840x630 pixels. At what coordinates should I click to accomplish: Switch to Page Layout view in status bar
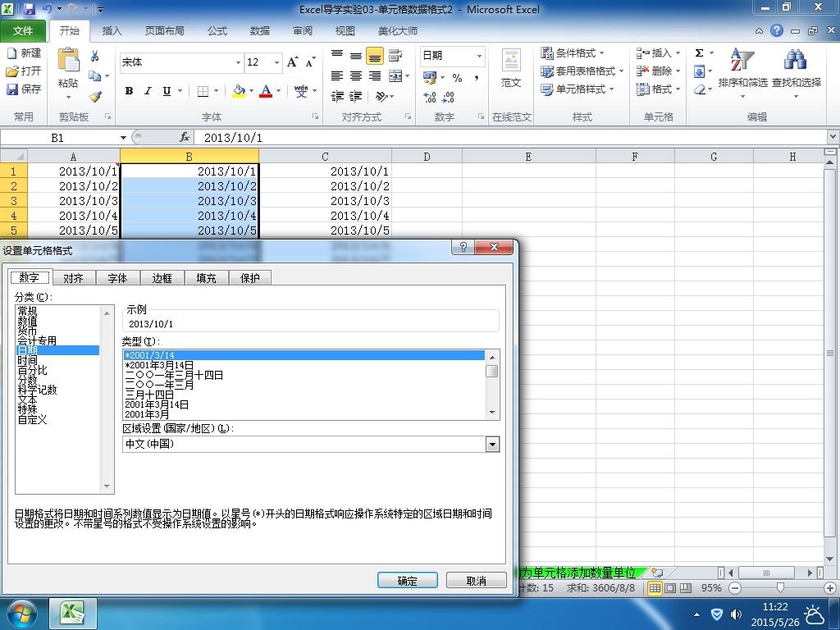670,587
